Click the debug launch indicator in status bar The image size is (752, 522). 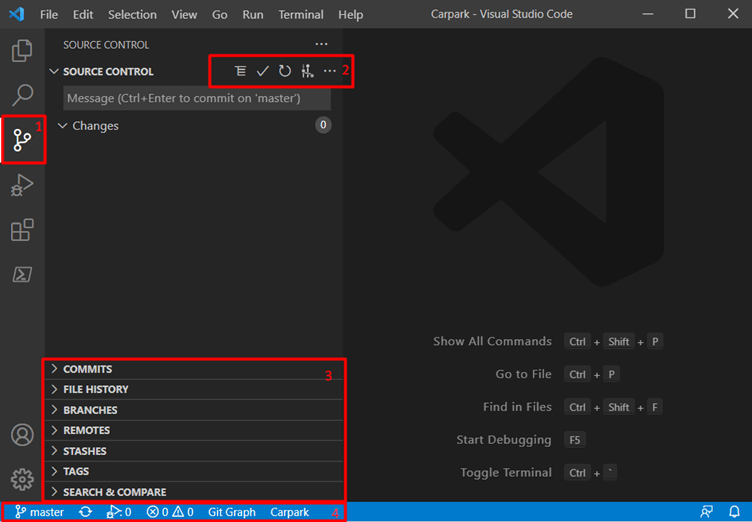[x=118, y=512]
